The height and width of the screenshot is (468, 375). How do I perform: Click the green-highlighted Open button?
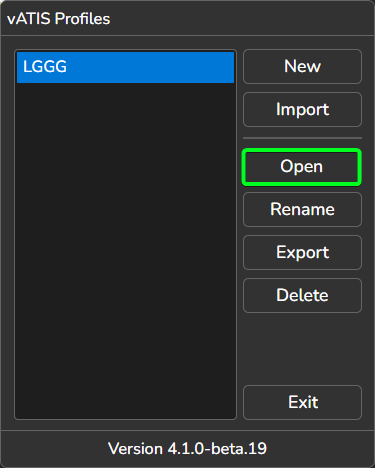(302, 167)
